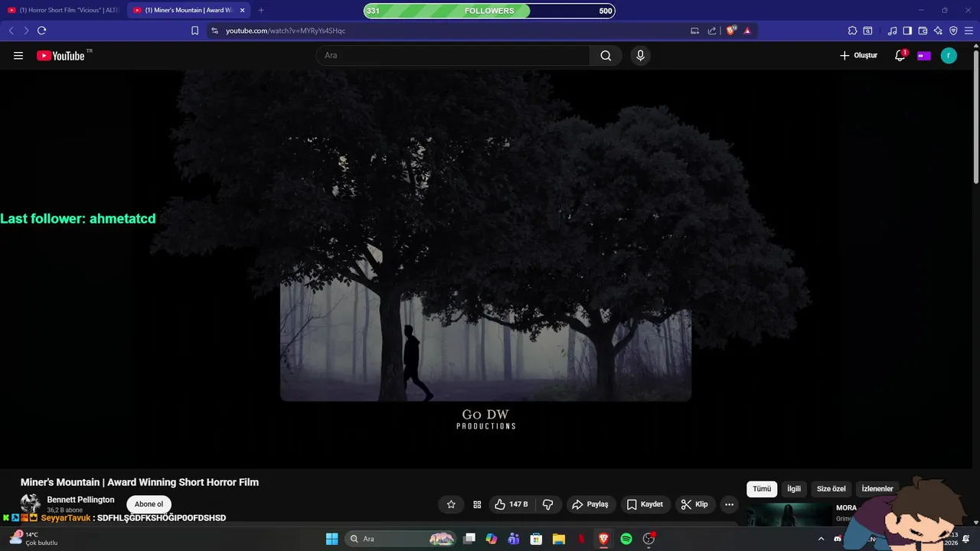Click the star icon beside the like button
Image resolution: width=980 pixels, height=551 pixels.
pyautogui.click(x=451, y=504)
